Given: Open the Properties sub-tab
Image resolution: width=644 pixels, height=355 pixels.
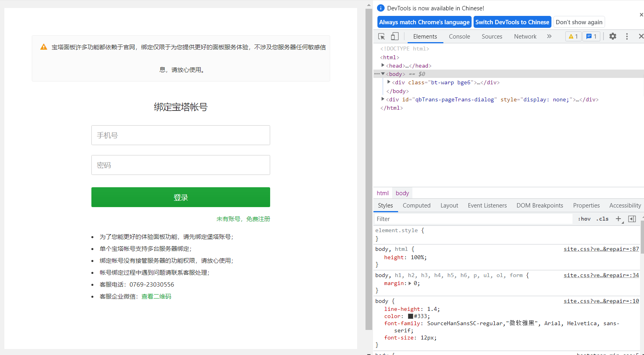Looking at the screenshot, I should point(586,205).
